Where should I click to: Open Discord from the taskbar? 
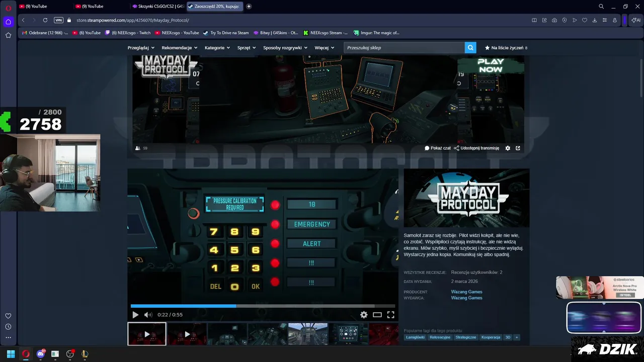(40, 354)
